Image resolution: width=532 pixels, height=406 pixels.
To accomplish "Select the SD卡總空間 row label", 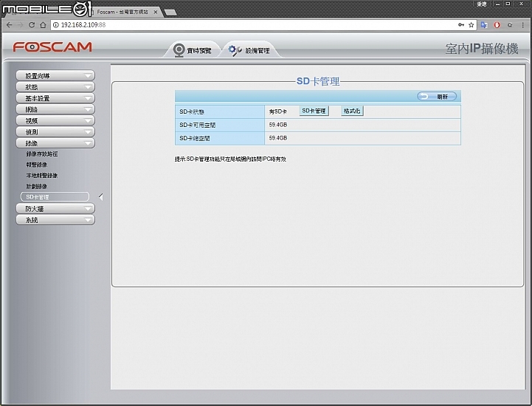I will click(x=194, y=138).
